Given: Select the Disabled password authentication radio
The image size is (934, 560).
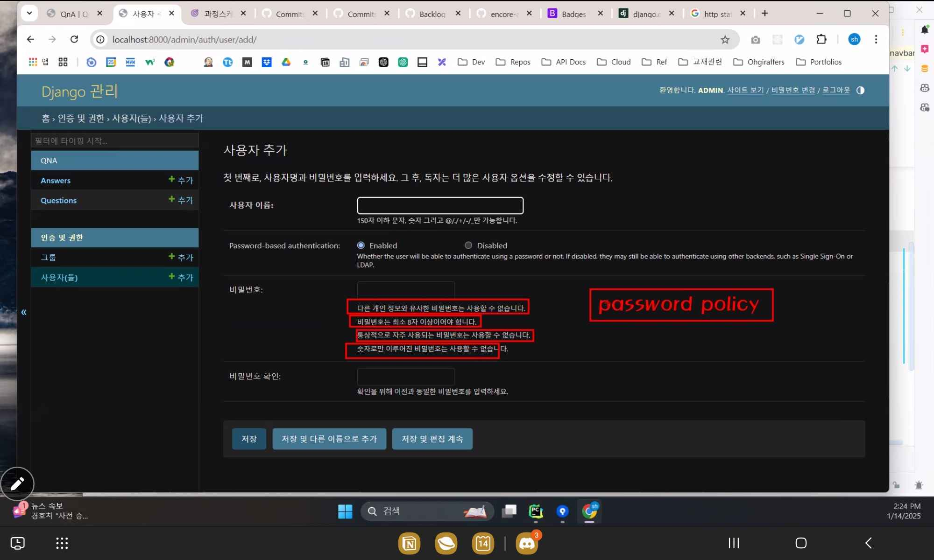Looking at the screenshot, I should click(468, 245).
